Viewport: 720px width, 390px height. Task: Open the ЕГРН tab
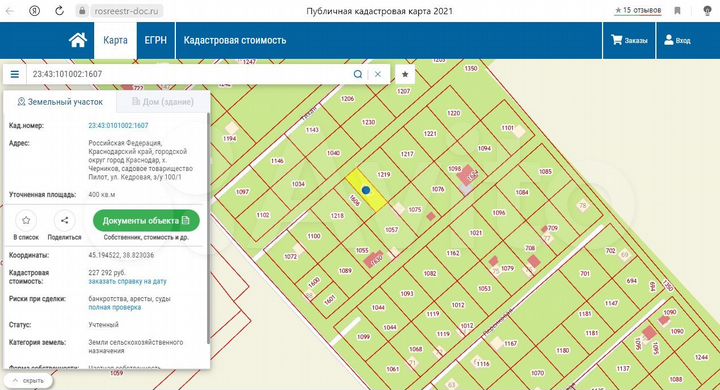point(156,40)
